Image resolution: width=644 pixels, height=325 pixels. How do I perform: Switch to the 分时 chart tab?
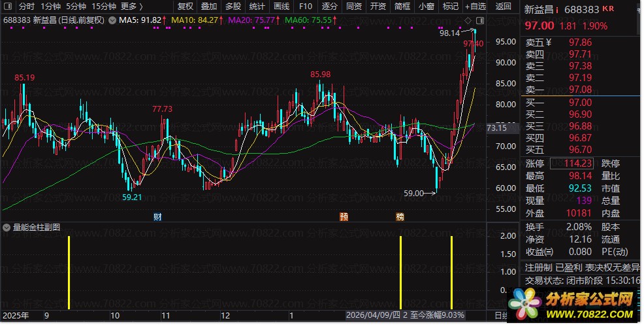coord(26,7)
